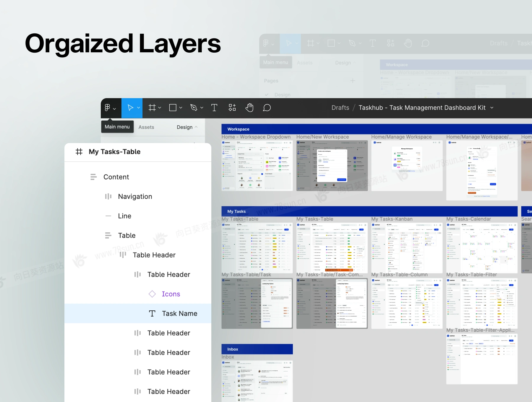Open file title dropdown chevron
Screen dimensions: 532x402
coord(492,108)
